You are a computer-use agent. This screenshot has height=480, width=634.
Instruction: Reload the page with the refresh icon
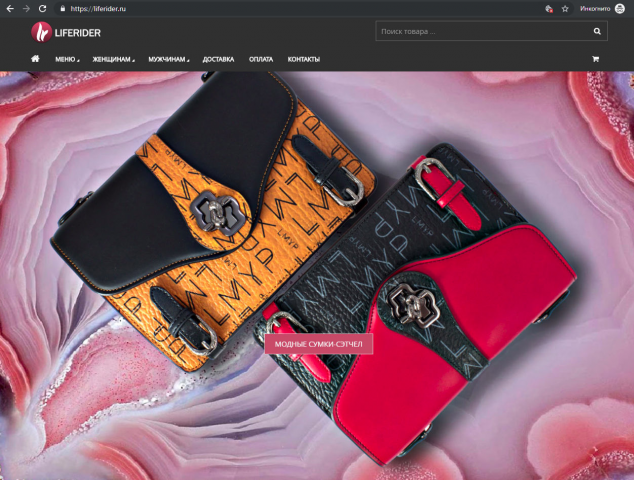pyautogui.click(x=42, y=8)
